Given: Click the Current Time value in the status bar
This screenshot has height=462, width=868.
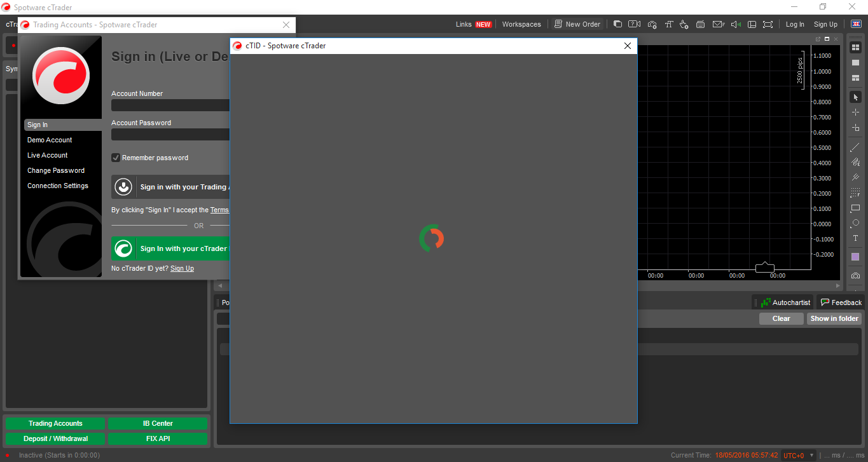Looking at the screenshot, I should pyautogui.click(x=746, y=456).
